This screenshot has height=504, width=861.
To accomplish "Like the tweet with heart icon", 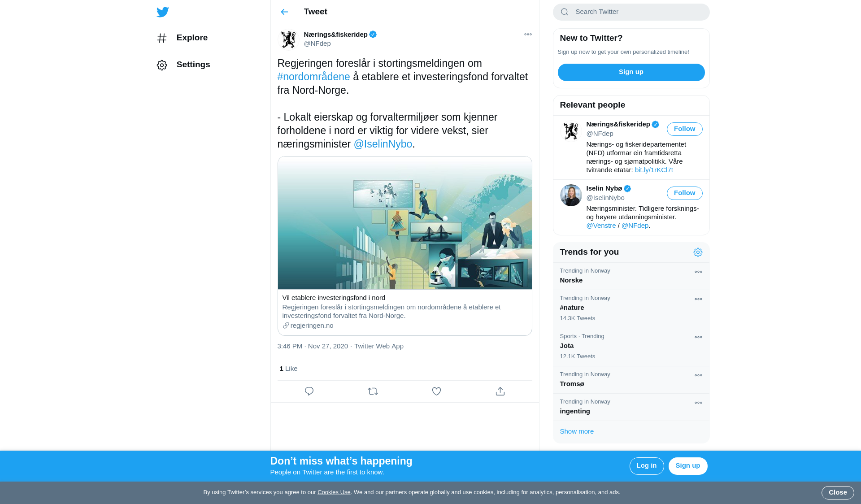I will click(436, 391).
